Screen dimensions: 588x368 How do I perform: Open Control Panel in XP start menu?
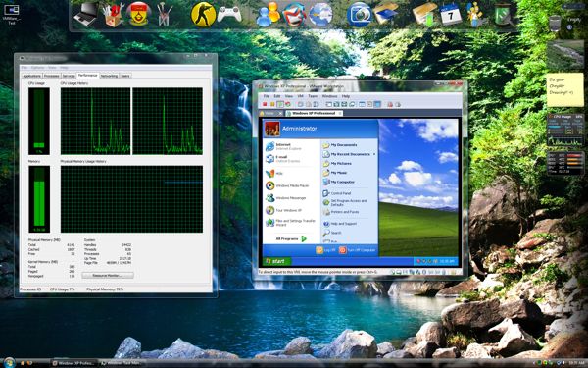[337, 193]
